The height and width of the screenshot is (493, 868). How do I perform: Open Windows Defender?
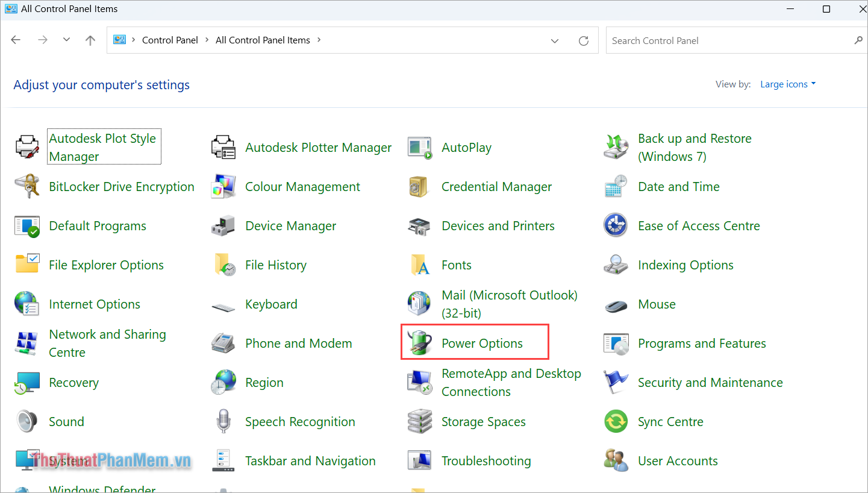tap(102, 489)
